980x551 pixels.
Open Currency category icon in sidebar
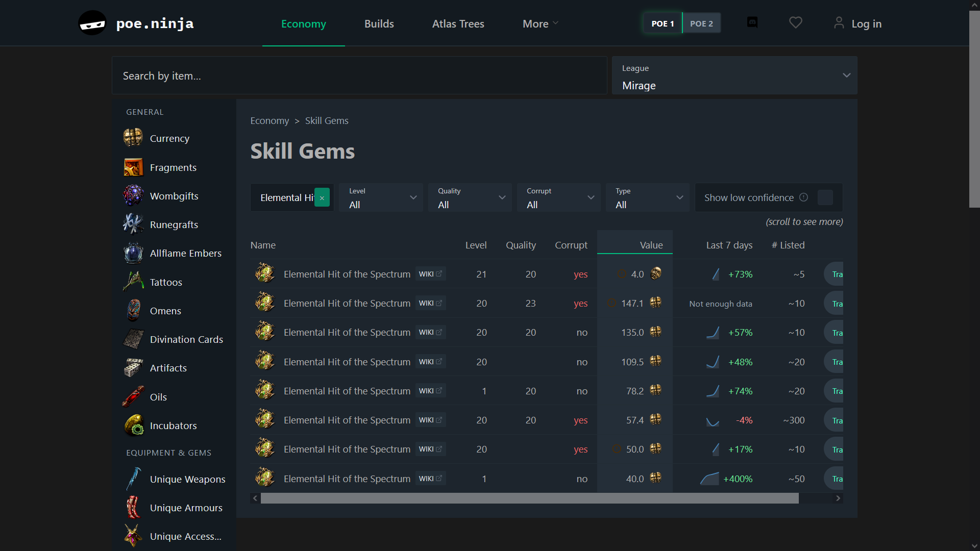coord(133,138)
